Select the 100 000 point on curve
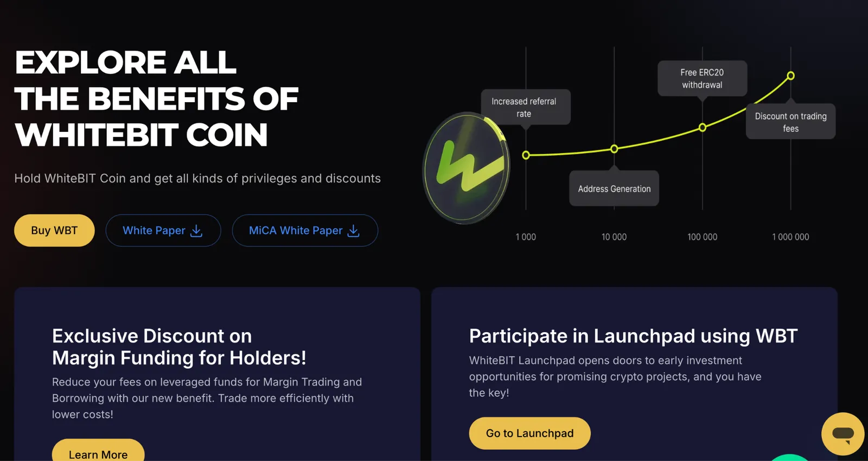Screen dimensions: 868x461 click(x=703, y=128)
